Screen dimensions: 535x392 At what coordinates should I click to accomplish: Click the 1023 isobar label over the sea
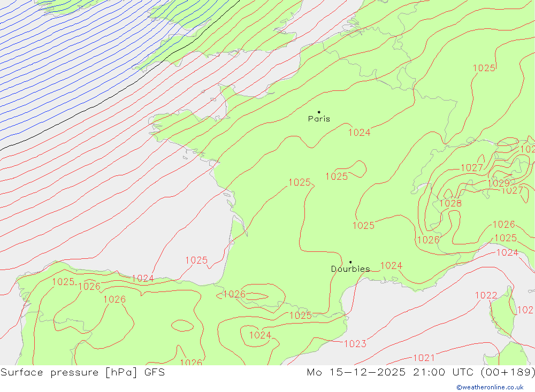click(355, 343)
